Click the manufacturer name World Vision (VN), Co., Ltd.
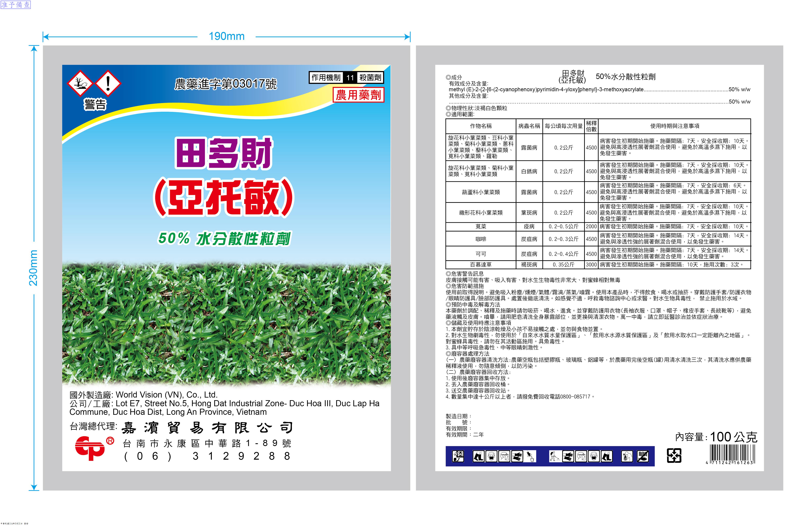Viewport: 812px width, 526px height. [x=166, y=395]
